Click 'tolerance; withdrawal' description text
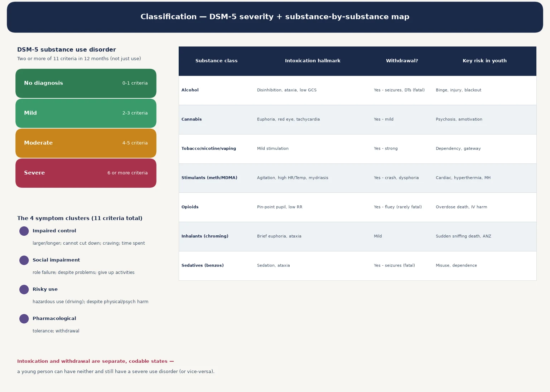Viewport: 550px width, 392px height. click(56, 331)
